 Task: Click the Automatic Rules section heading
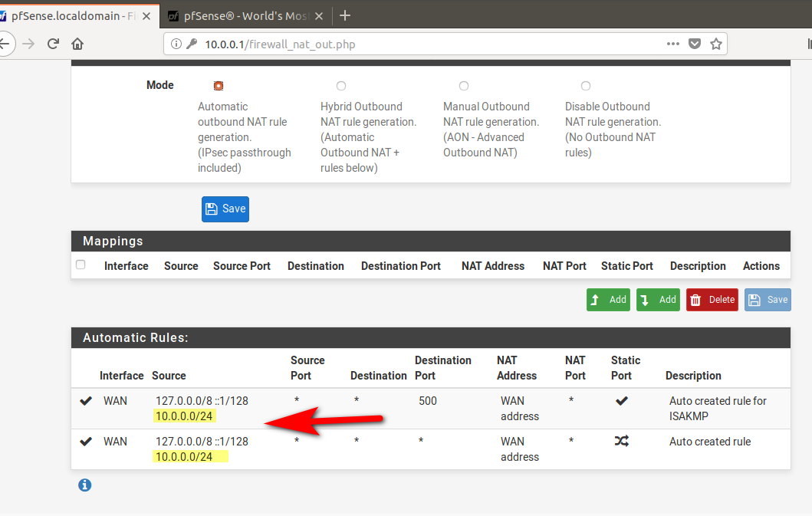click(x=136, y=338)
